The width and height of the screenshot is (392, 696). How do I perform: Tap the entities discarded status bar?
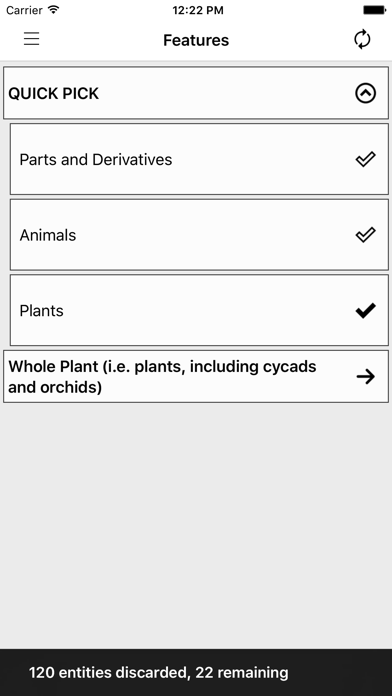pos(196,672)
